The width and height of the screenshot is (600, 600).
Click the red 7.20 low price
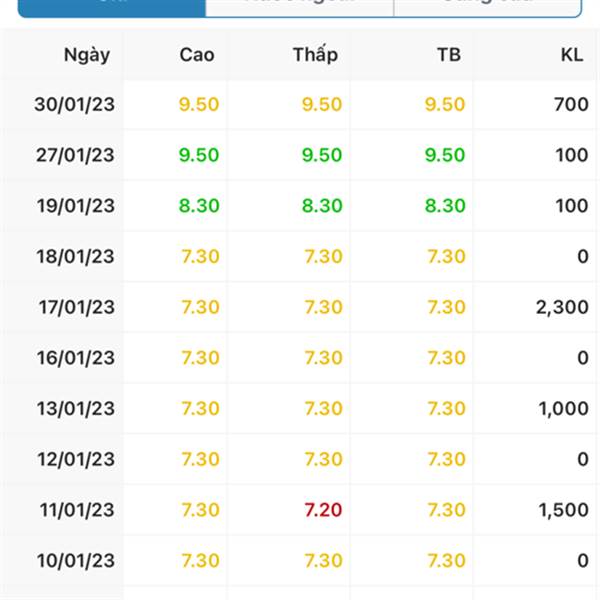coord(323,510)
